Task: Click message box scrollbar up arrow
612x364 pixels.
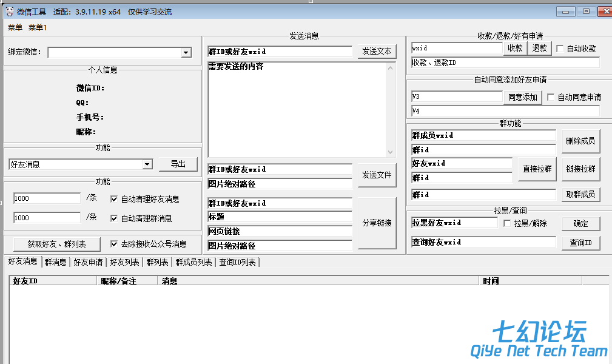Action: pyautogui.click(x=390, y=68)
